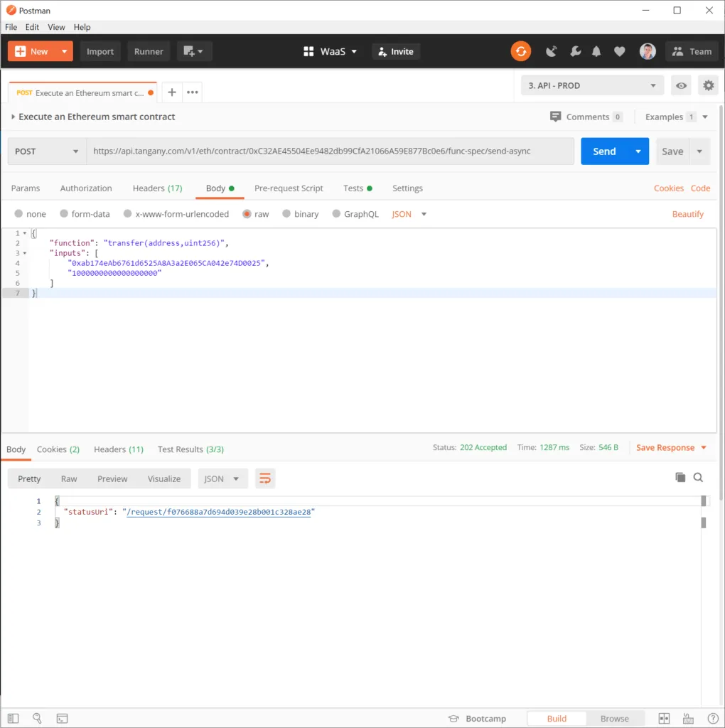This screenshot has height=728, width=725.
Task: Open the Cookies link
Action: tap(668, 188)
